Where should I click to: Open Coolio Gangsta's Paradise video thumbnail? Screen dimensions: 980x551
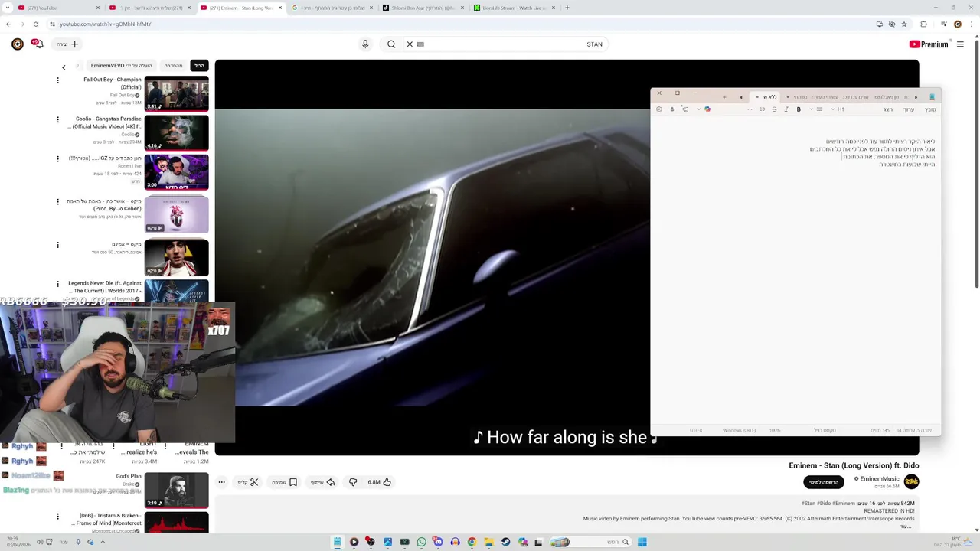tap(176, 133)
